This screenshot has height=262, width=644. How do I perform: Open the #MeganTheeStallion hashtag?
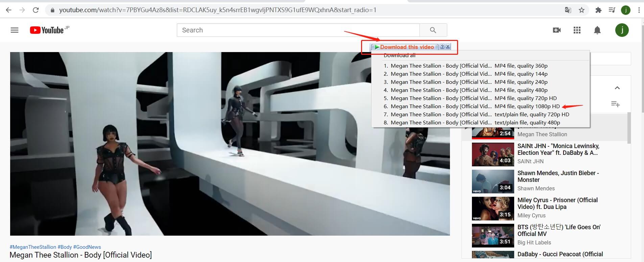(x=33, y=247)
